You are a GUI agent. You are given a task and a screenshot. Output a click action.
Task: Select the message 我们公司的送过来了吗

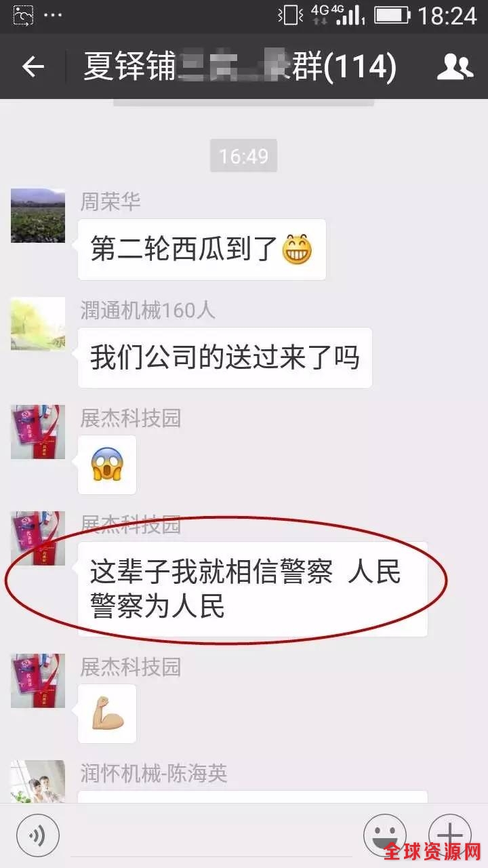tap(225, 357)
